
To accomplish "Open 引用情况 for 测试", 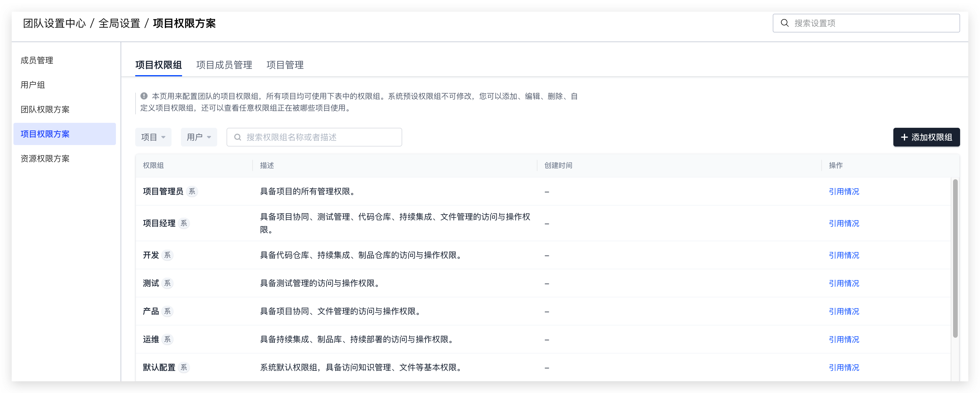I will click(x=844, y=284).
